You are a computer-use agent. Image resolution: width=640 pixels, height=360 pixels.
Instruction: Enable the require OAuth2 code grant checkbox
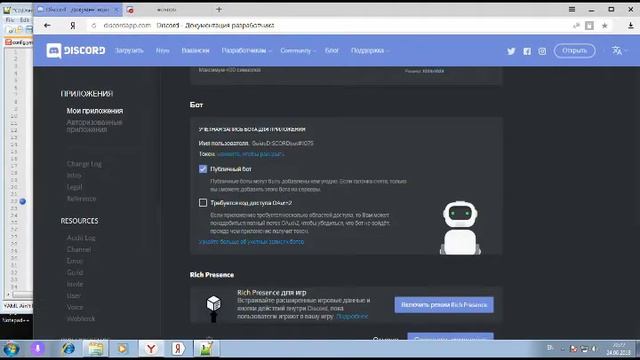coord(203,202)
